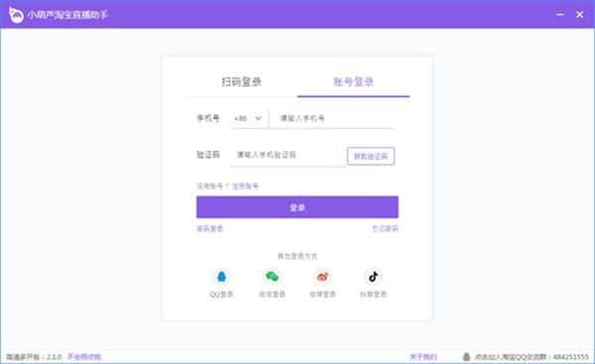Open the 注册账号 register link
This screenshot has width=595, height=364.
click(x=245, y=186)
